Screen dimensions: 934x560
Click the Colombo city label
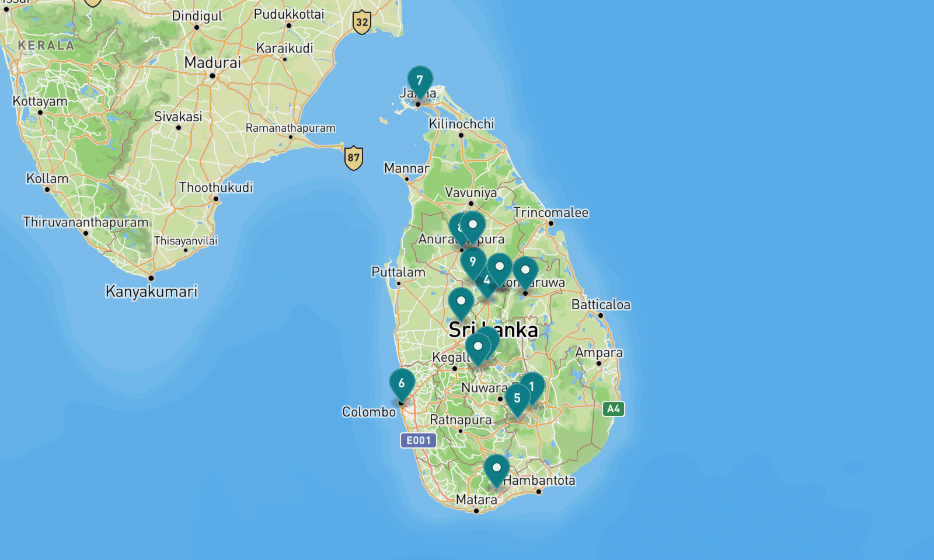pos(369,412)
